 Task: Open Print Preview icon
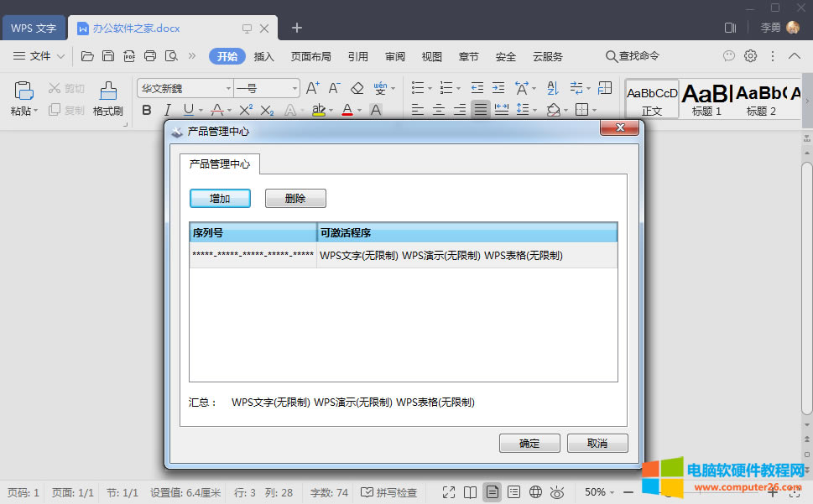[171, 56]
